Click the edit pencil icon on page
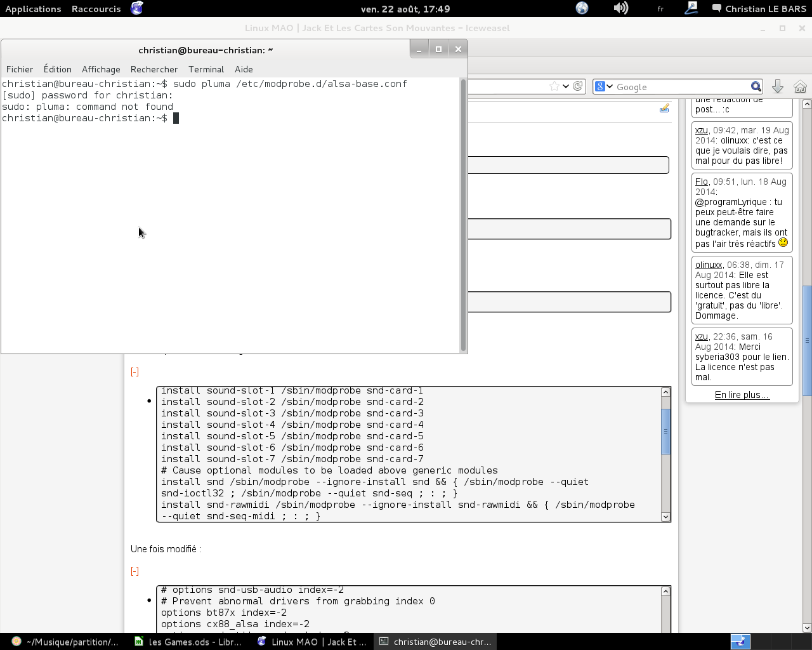The width and height of the screenshot is (812, 650). 664,109
